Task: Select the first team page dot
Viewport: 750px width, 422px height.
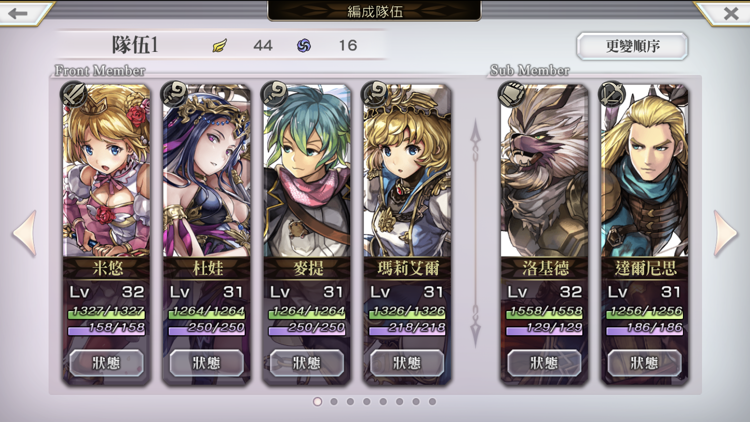Action: pyautogui.click(x=318, y=401)
